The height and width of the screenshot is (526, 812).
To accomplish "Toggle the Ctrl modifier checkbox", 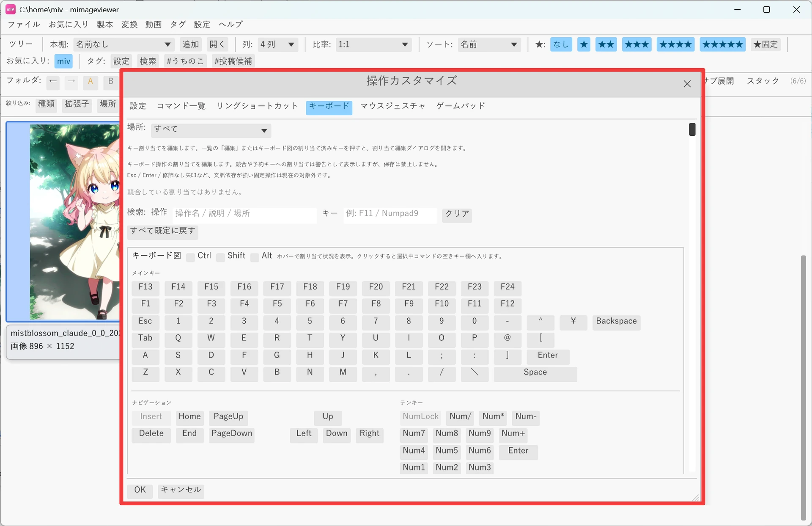I will (x=190, y=257).
